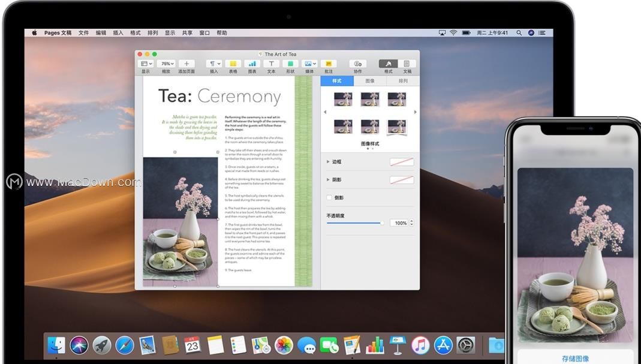
Task: Open the 编辑 menu
Action: pyautogui.click(x=101, y=33)
